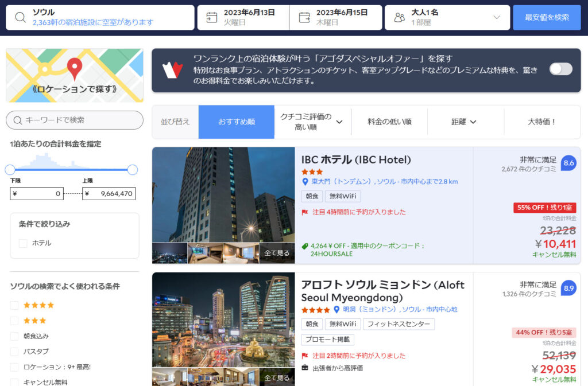
Task: Click the Agoda special offer logo icon
Action: (172, 70)
